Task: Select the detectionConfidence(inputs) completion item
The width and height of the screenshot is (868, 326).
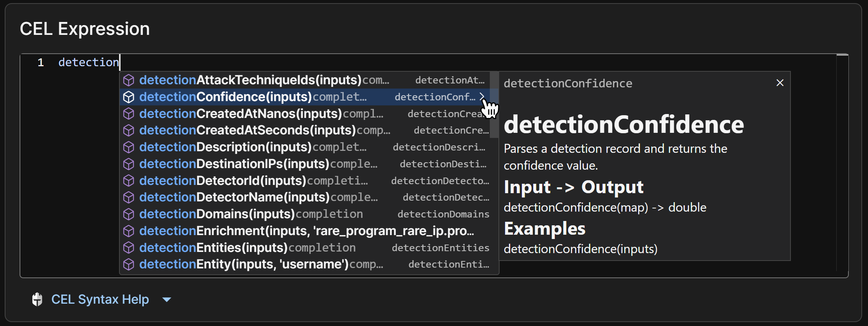Action: point(305,97)
